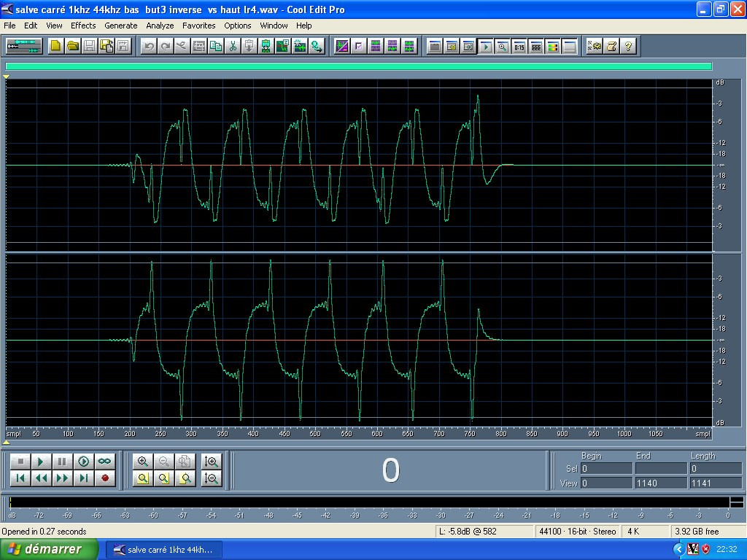Click the horizontal Zoom In magnifier
747x560 pixels.
pyautogui.click(x=143, y=462)
